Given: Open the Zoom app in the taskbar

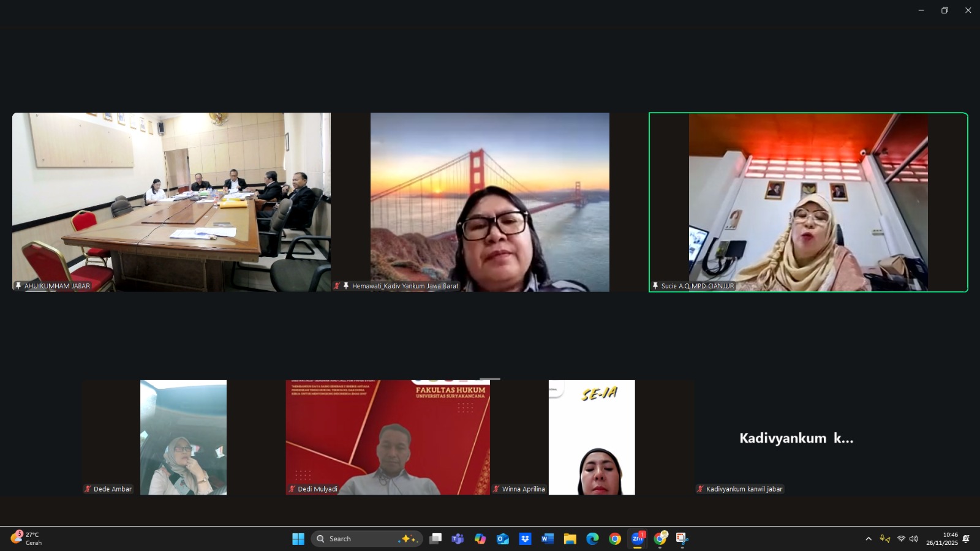Looking at the screenshot, I should (x=638, y=538).
